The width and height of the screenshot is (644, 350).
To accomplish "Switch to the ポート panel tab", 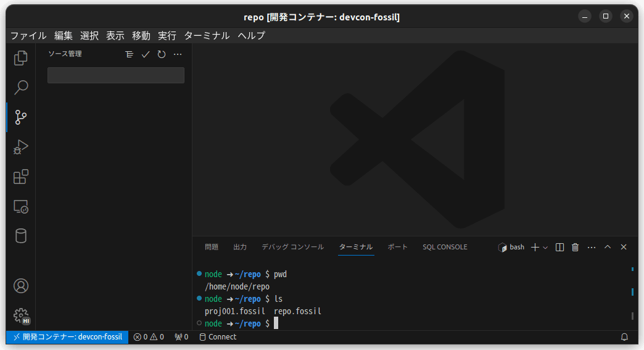I will [398, 247].
